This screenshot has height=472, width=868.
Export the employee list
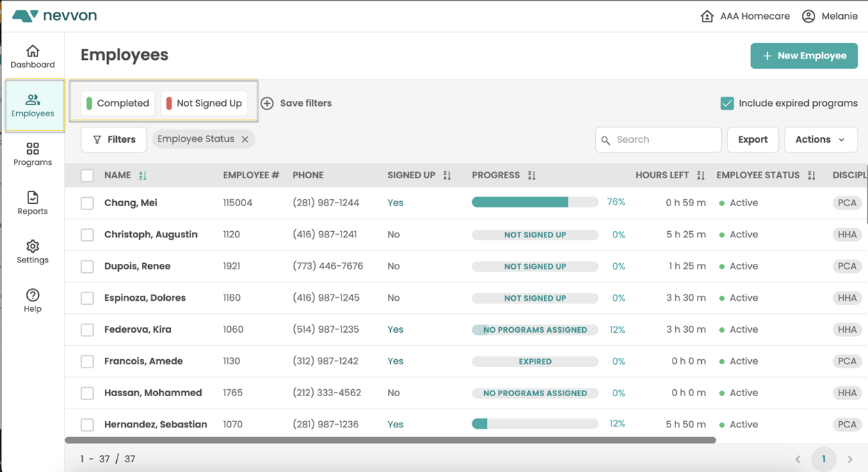753,139
